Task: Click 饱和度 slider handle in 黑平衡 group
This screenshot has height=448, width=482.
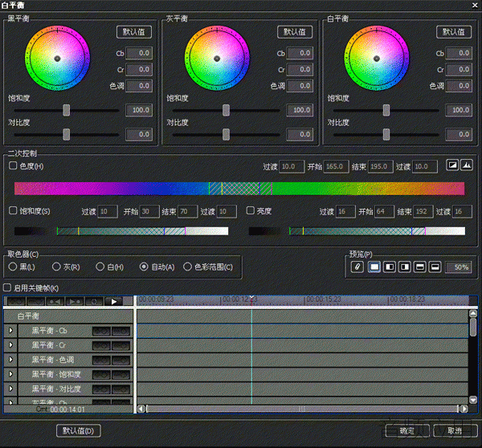Action: 67,110
